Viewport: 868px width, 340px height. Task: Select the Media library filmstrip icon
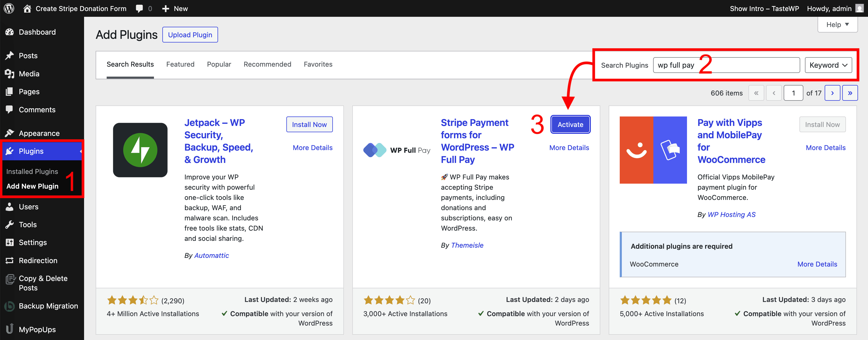point(10,74)
